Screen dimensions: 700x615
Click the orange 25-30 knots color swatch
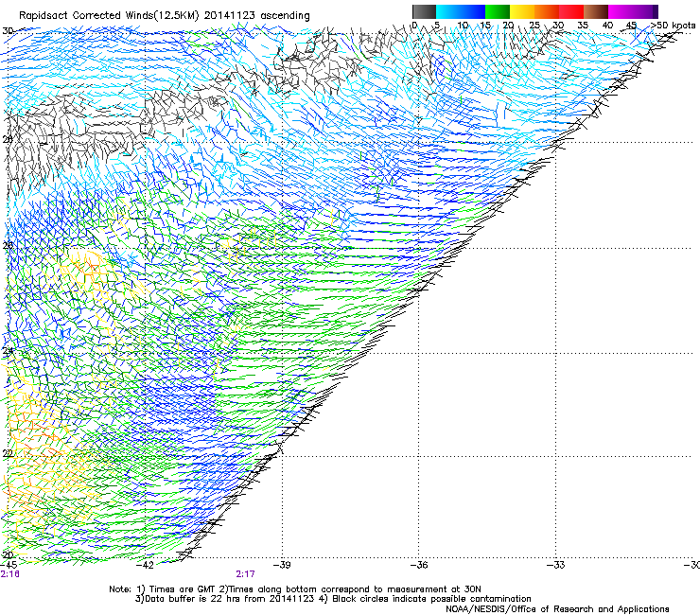pos(547,11)
